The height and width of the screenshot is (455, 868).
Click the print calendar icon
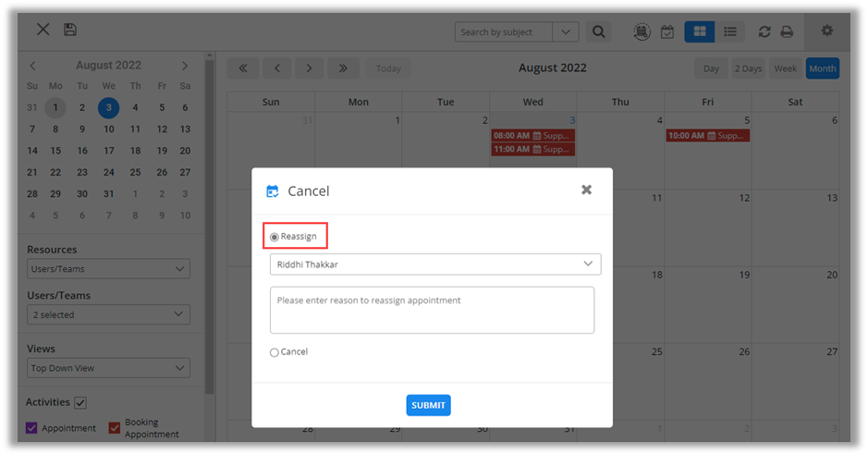tap(787, 31)
